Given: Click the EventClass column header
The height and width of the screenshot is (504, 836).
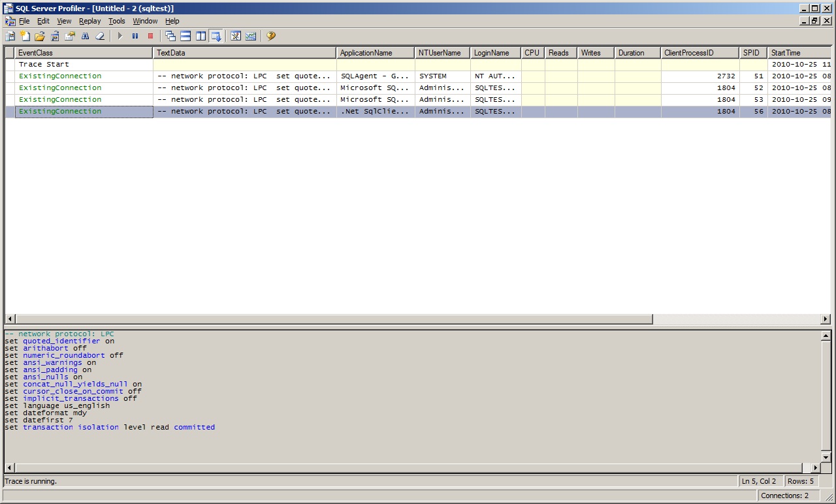Looking at the screenshot, I should point(84,53).
